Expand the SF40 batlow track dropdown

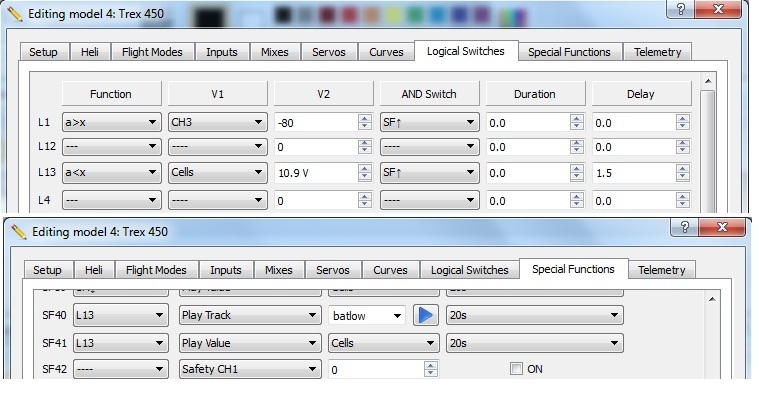(367, 316)
